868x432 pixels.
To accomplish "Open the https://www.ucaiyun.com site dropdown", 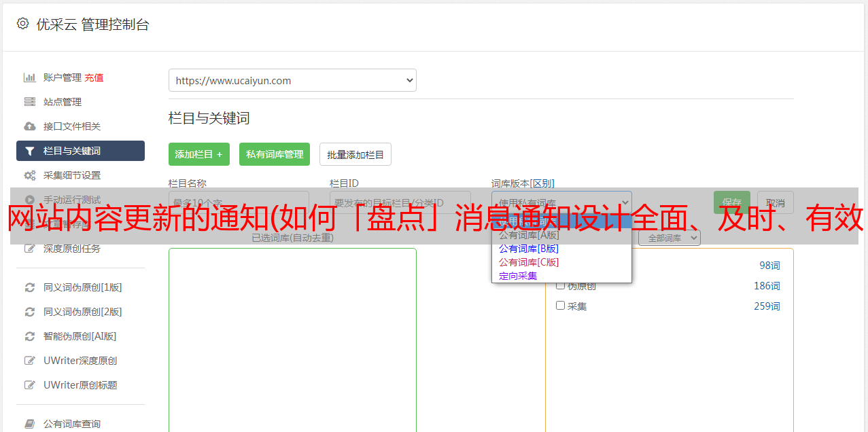I will [x=292, y=80].
